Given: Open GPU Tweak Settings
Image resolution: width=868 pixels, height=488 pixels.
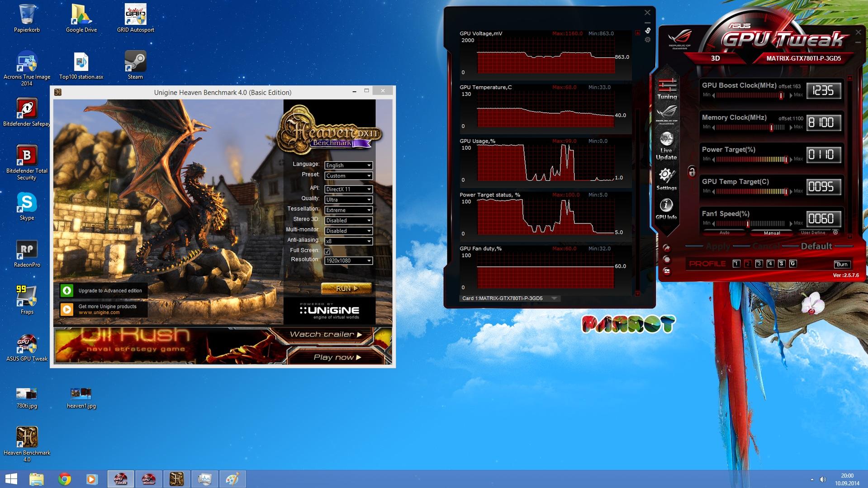Looking at the screenshot, I should [x=666, y=179].
